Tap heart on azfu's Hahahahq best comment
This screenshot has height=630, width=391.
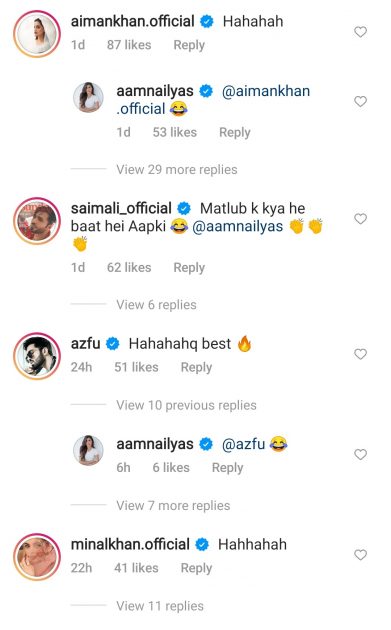[360, 354]
